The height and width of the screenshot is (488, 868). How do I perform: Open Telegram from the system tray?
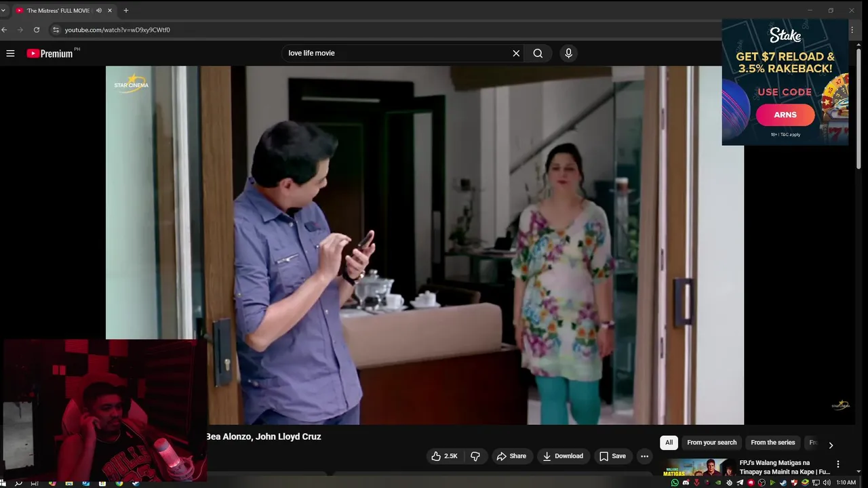pyautogui.click(x=740, y=483)
